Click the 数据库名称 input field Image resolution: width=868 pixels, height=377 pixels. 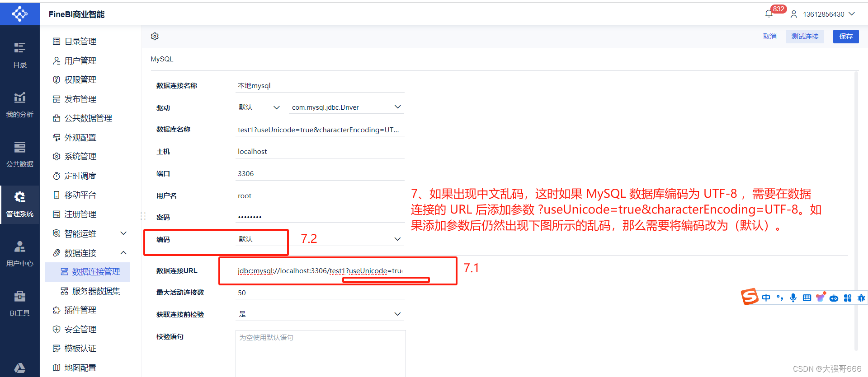coord(320,130)
